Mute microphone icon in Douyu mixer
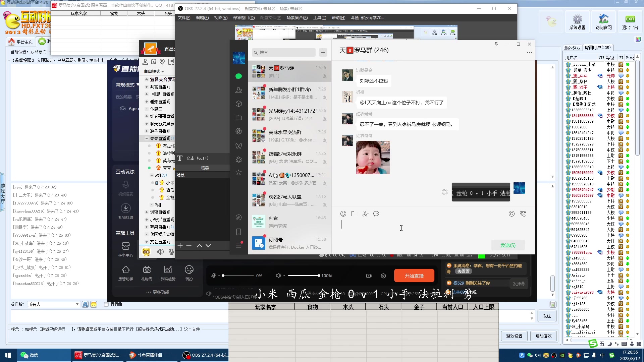Viewport: 644px width, 362px height. (214, 276)
